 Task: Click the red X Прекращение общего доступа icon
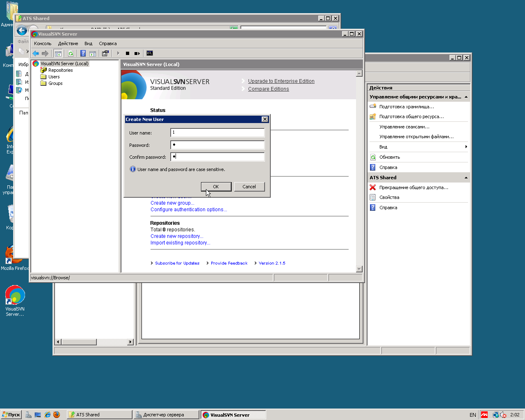pyautogui.click(x=373, y=187)
